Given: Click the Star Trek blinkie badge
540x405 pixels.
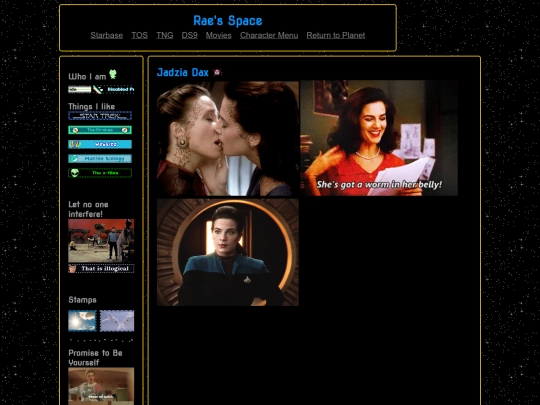Looking at the screenshot, I should [100, 116].
